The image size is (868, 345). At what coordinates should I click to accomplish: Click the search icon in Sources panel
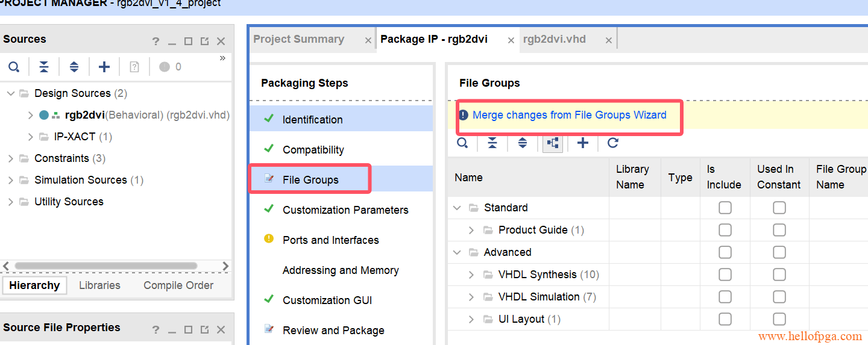14,67
